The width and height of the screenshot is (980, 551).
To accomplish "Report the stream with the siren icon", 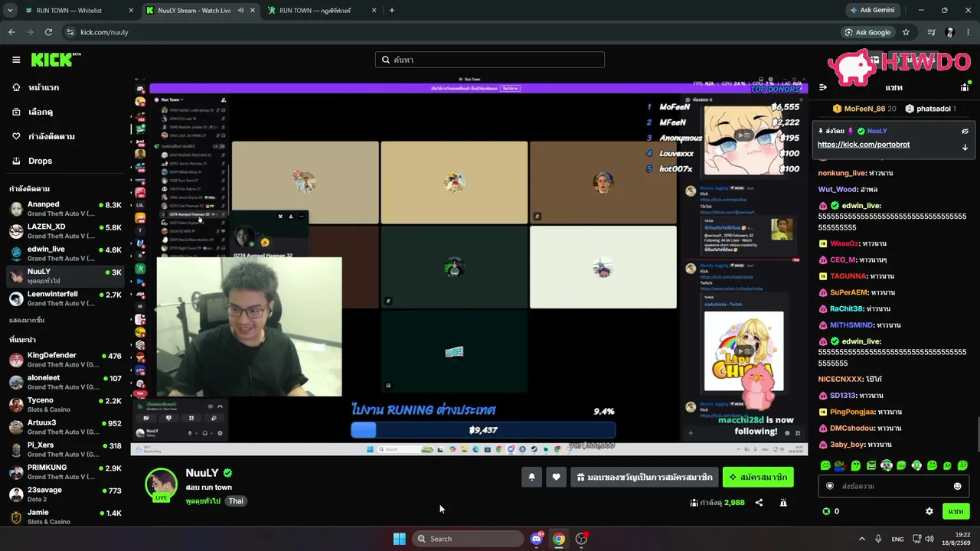I will pos(783,503).
